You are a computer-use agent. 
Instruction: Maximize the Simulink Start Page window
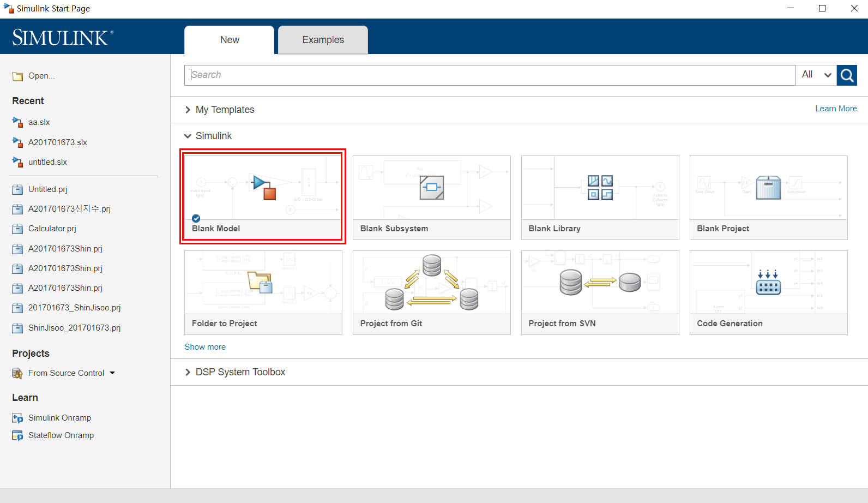pyautogui.click(x=822, y=8)
